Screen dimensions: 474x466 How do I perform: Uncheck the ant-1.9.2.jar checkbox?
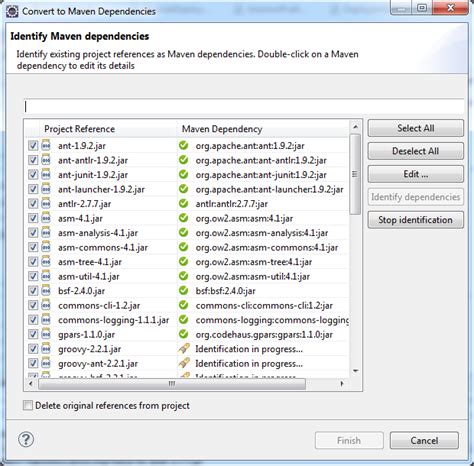(33, 146)
